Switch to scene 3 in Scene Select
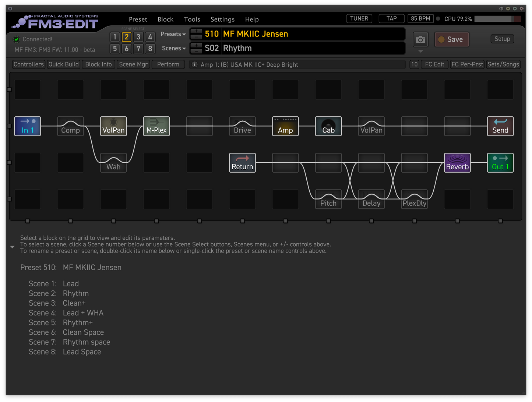The image size is (532, 402). [138, 37]
